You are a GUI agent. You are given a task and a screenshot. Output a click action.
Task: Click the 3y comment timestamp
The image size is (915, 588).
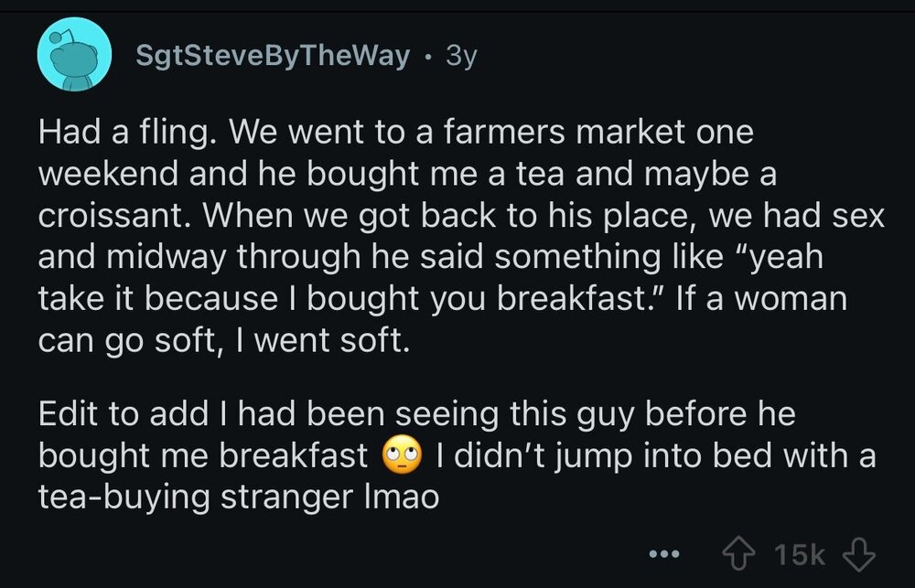[x=460, y=57]
